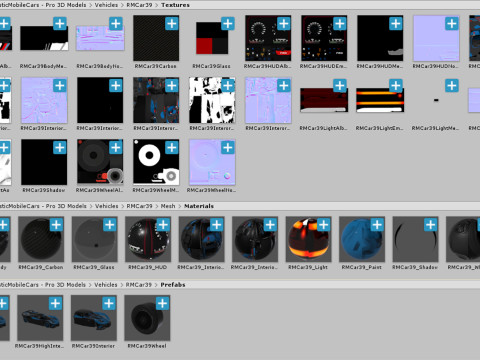
Task: Click the 'RMCar39Carbon' texture label
Action: pyautogui.click(x=156, y=66)
